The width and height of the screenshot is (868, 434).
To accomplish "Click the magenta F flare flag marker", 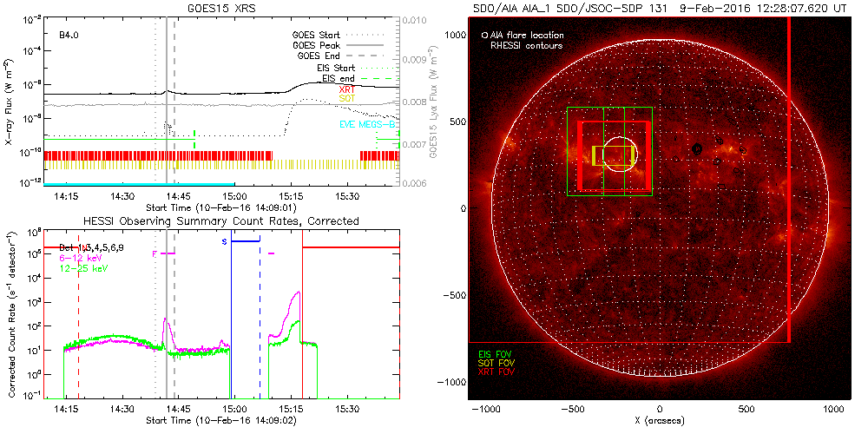I will [155, 253].
